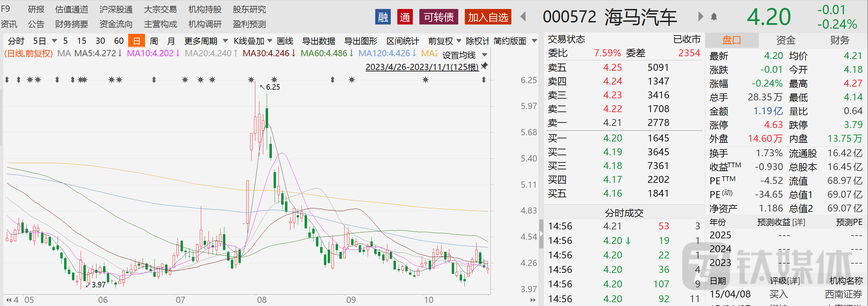Click the 融 margin trading badge
This screenshot has width=868, height=306.
pyautogui.click(x=382, y=17)
